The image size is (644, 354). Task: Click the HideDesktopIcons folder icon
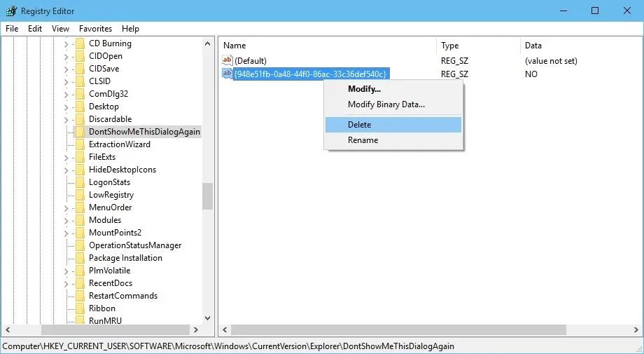coord(80,170)
